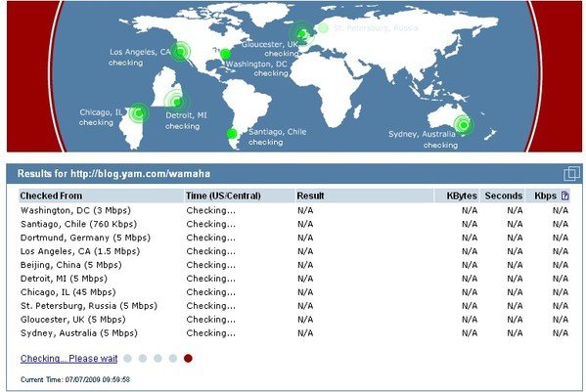Screen dimensions: 586x392
Task: Click the red progress indicator dot
Action: (x=188, y=359)
